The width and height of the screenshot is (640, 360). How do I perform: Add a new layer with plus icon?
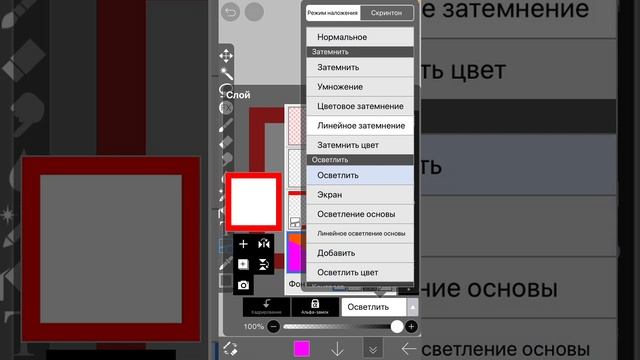(243, 244)
